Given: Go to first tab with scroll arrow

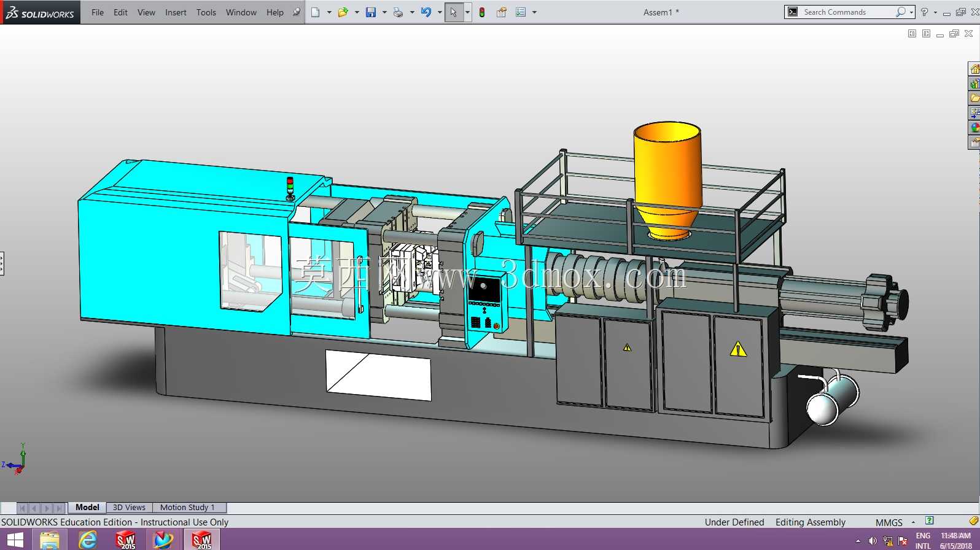Looking at the screenshot, I should (x=23, y=508).
